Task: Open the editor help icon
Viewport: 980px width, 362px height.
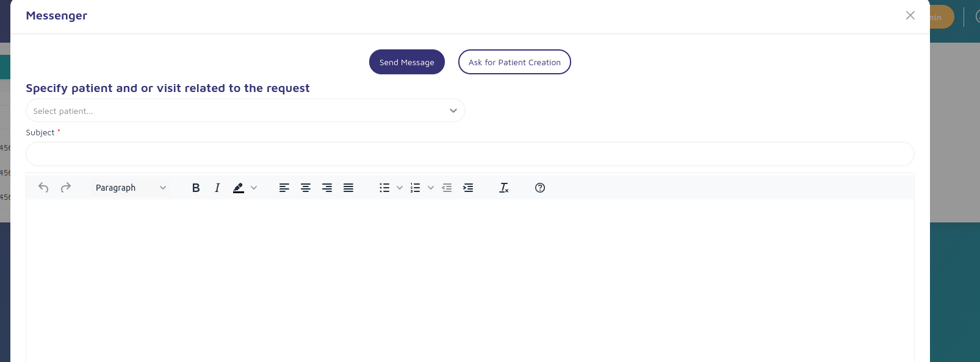Action: coord(540,188)
